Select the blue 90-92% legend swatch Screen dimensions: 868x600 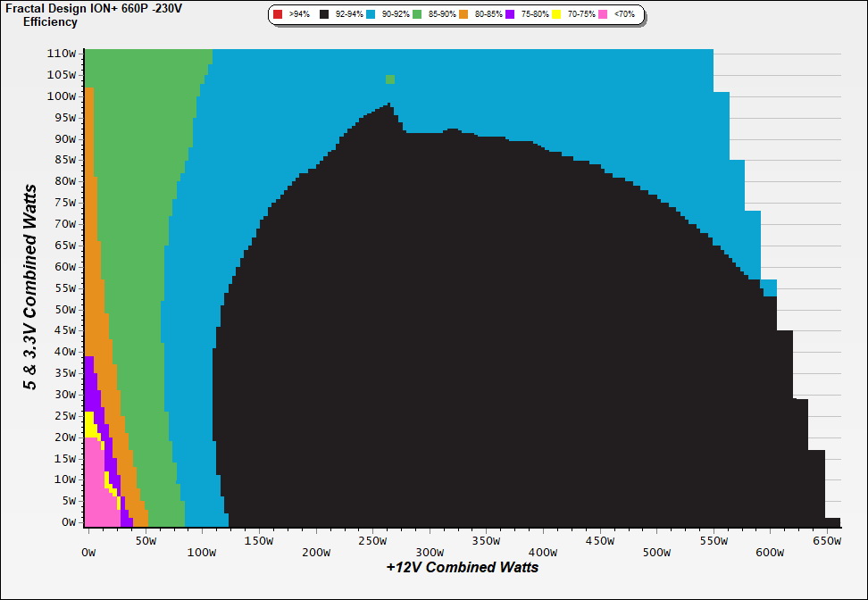click(x=371, y=14)
